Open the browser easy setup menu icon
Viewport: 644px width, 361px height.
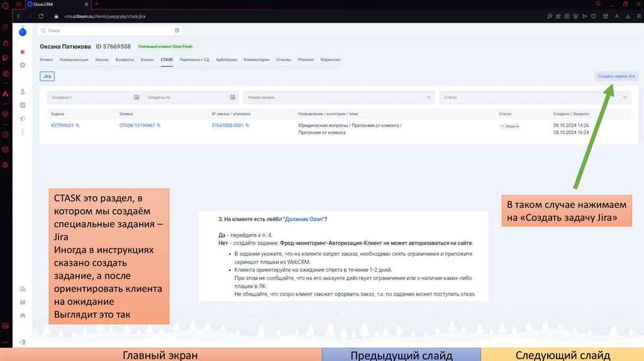[x=639, y=16]
